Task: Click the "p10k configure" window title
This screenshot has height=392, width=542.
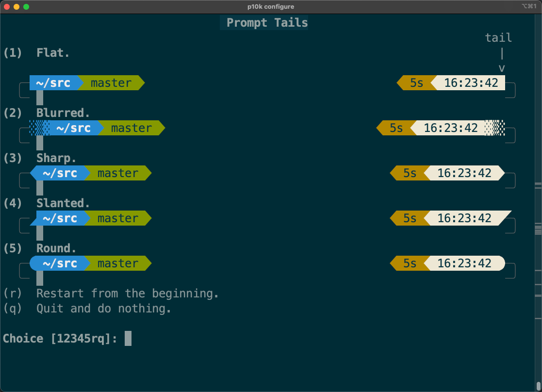Action: pos(270,7)
